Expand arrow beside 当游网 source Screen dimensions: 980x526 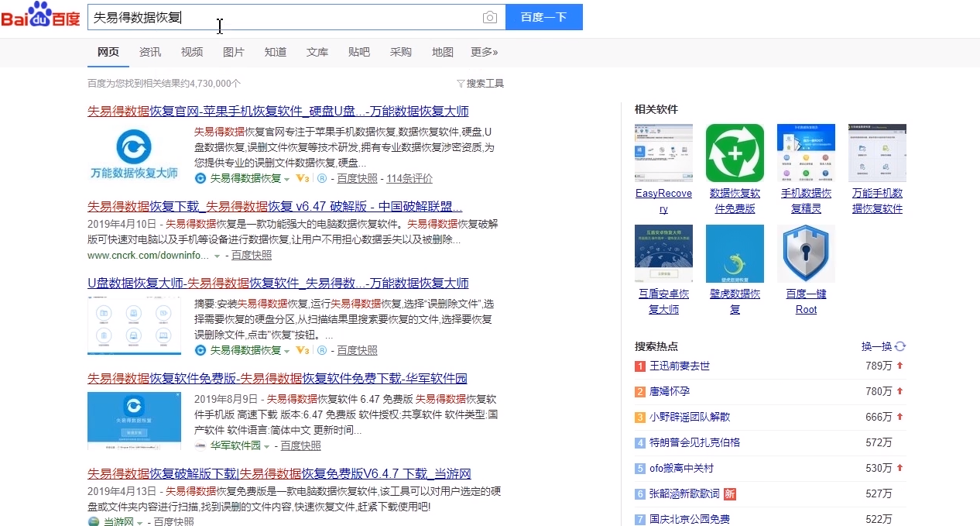pyautogui.click(x=140, y=523)
